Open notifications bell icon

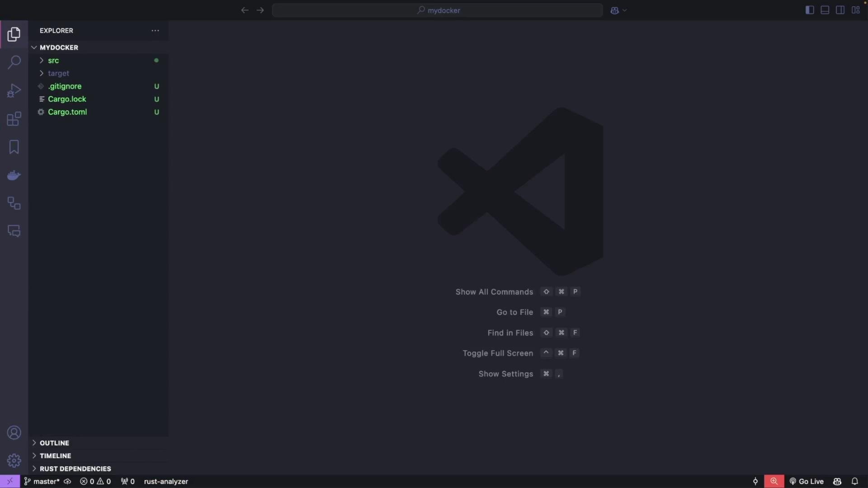click(855, 481)
